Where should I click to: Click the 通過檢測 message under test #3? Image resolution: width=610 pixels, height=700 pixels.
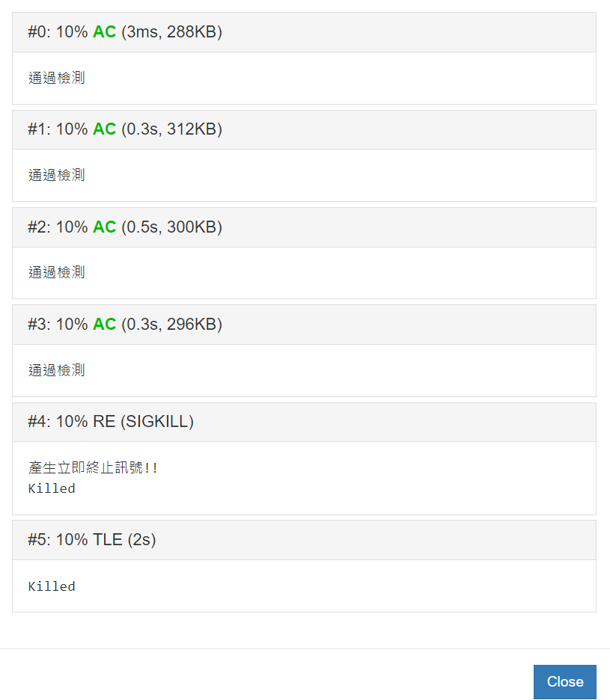(57, 370)
